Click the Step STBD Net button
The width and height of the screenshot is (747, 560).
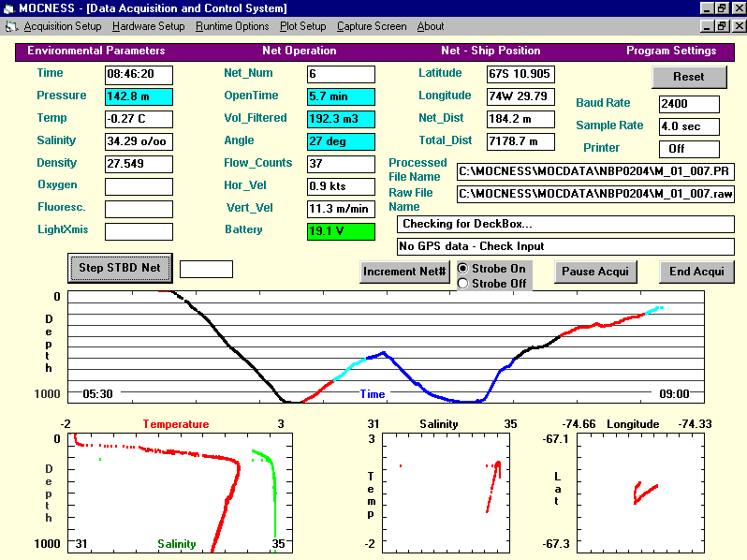tap(119, 268)
